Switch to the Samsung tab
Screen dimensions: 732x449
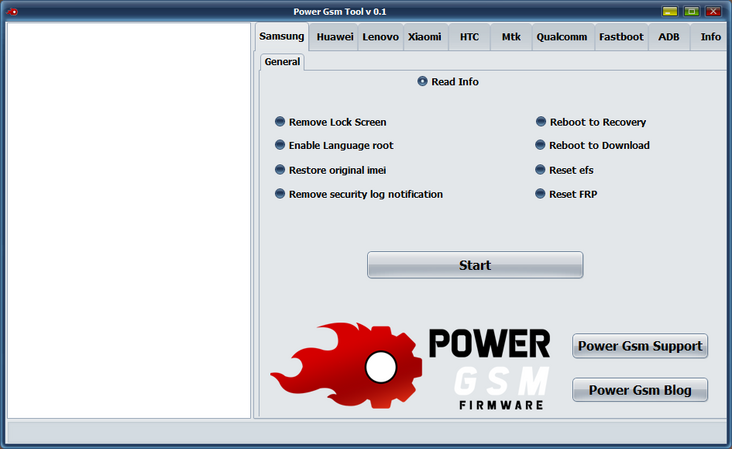click(x=282, y=36)
